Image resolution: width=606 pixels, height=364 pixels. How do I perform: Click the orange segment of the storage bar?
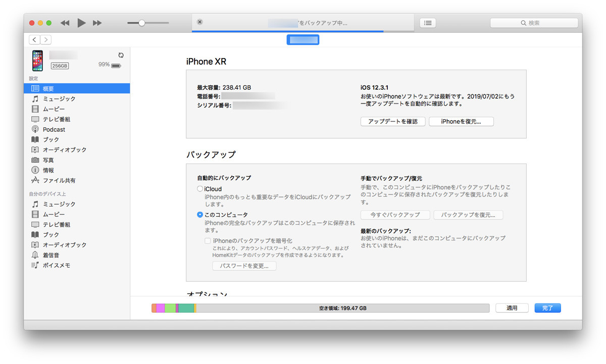tap(154, 308)
